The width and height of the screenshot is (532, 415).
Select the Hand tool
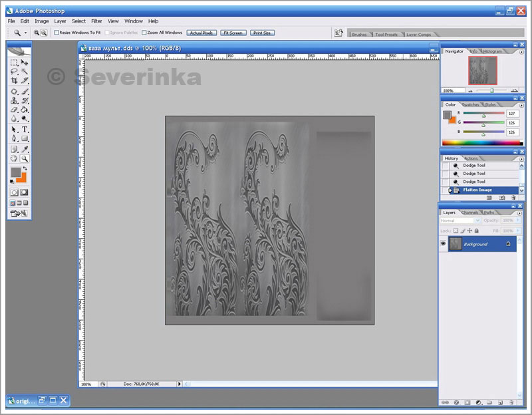click(x=14, y=158)
